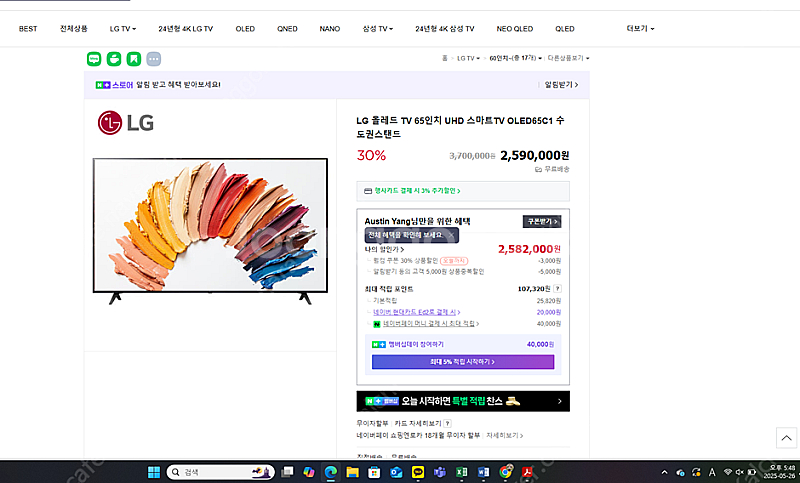The height and width of the screenshot is (483, 800).
Task: Expand the 60인치~(총 17개) breadcrumb dropdown
Action: (x=516, y=58)
